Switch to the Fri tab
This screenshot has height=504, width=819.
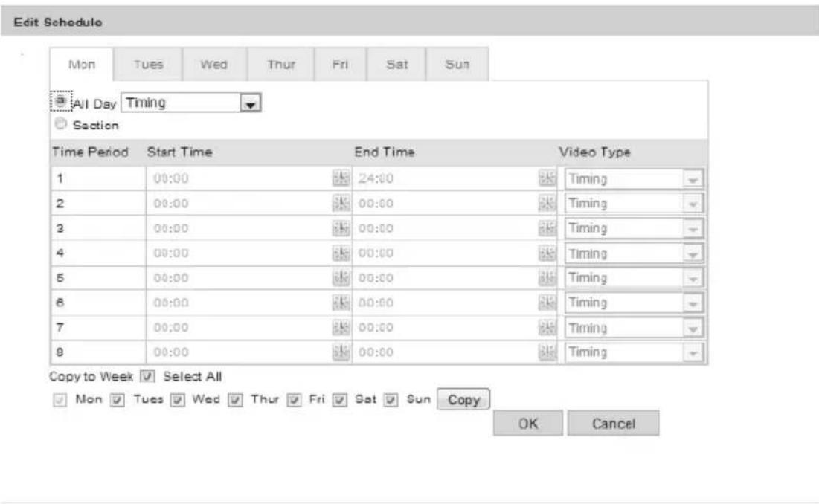340,65
